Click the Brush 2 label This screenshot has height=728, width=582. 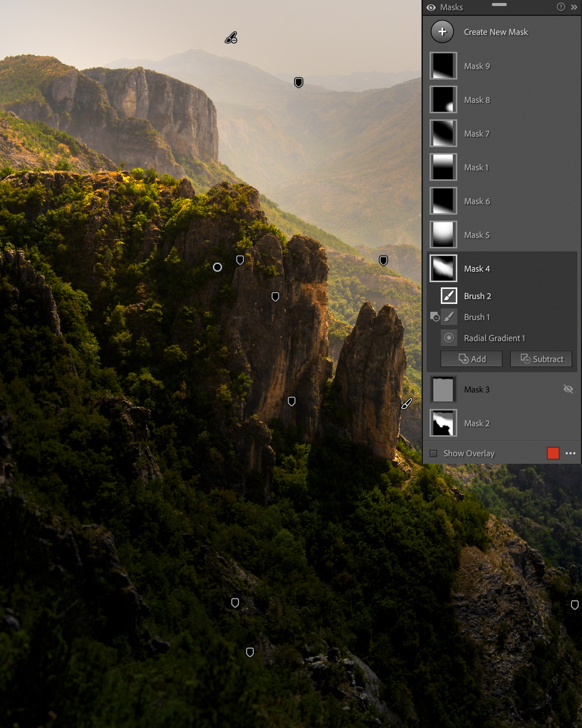[x=477, y=296]
